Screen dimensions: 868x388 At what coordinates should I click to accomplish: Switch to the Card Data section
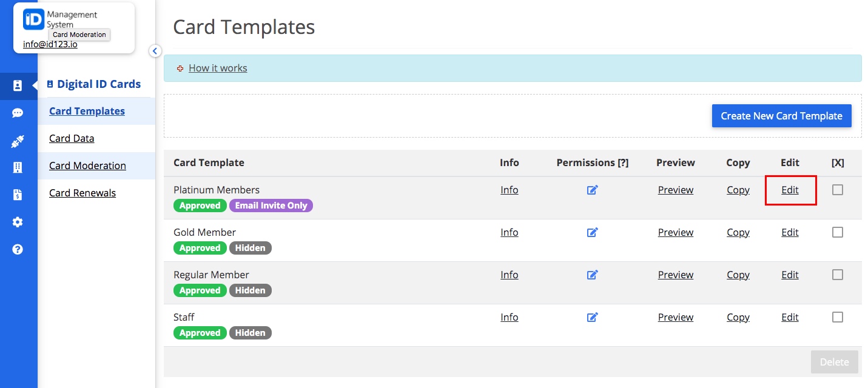[71, 138]
